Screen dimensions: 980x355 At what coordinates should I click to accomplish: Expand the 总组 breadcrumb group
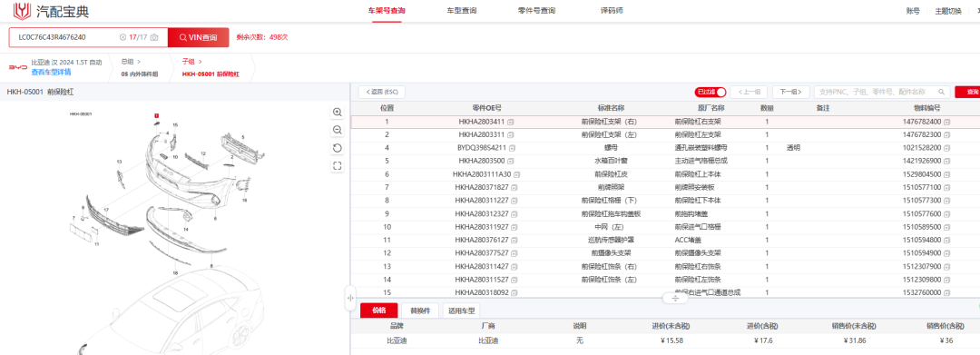[132, 61]
